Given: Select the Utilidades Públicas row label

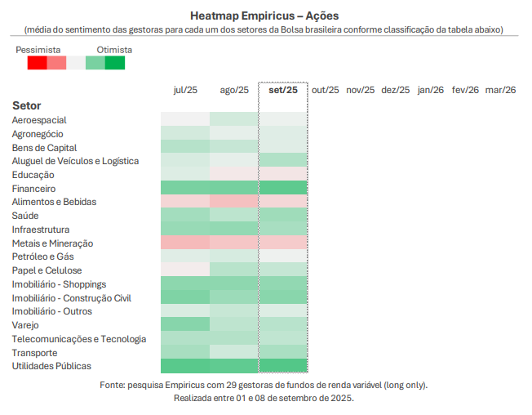Looking at the screenshot, I should point(51,366).
